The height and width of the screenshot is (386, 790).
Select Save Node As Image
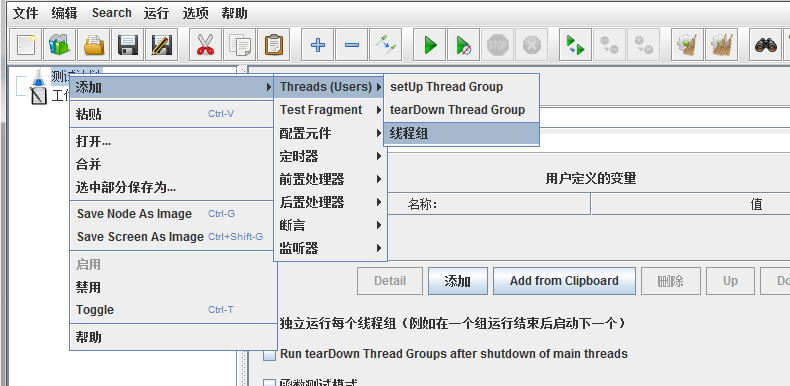tap(173, 214)
